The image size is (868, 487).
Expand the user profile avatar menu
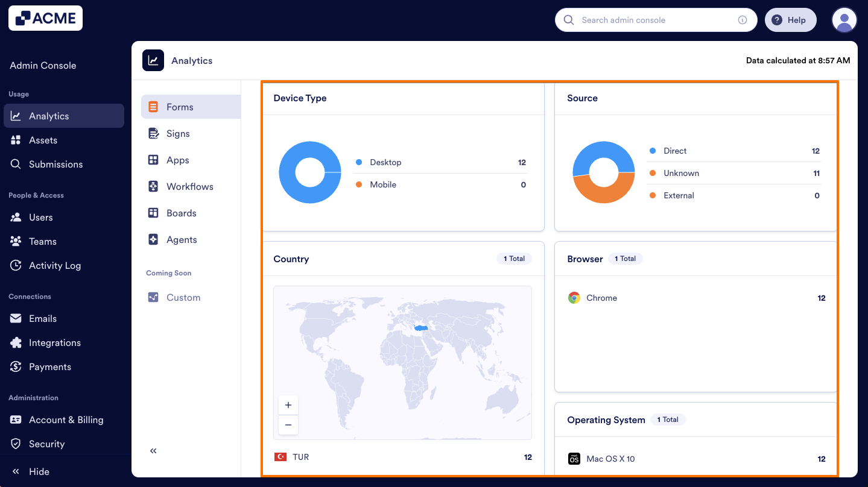(x=844, y=20)
